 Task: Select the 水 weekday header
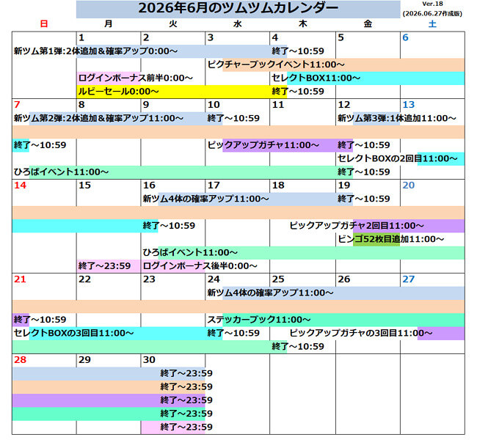pos(237,23)
